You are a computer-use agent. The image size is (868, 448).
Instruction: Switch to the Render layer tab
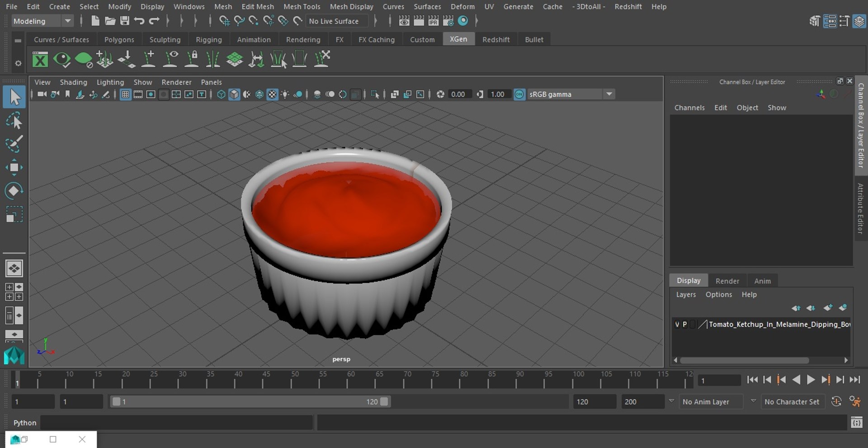click(727, 281)
